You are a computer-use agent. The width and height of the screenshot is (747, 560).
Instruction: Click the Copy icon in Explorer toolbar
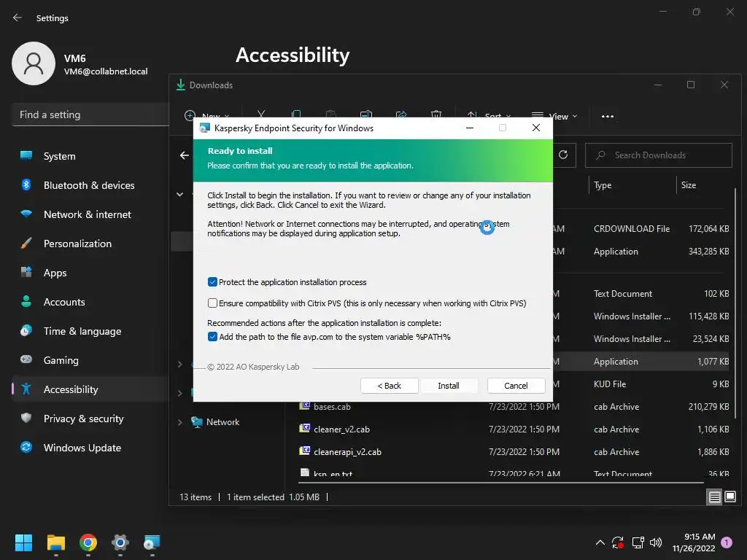pos(296,114)
